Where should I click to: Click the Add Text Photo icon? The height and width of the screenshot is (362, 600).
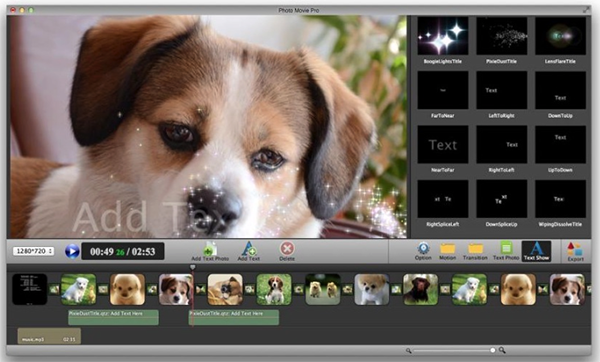[210, 249]
